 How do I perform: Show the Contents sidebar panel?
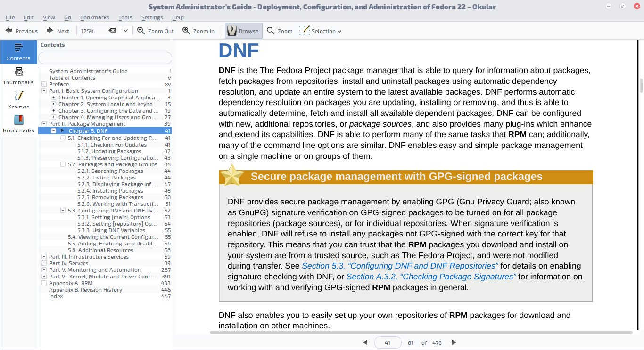click(x=18, y=52)
